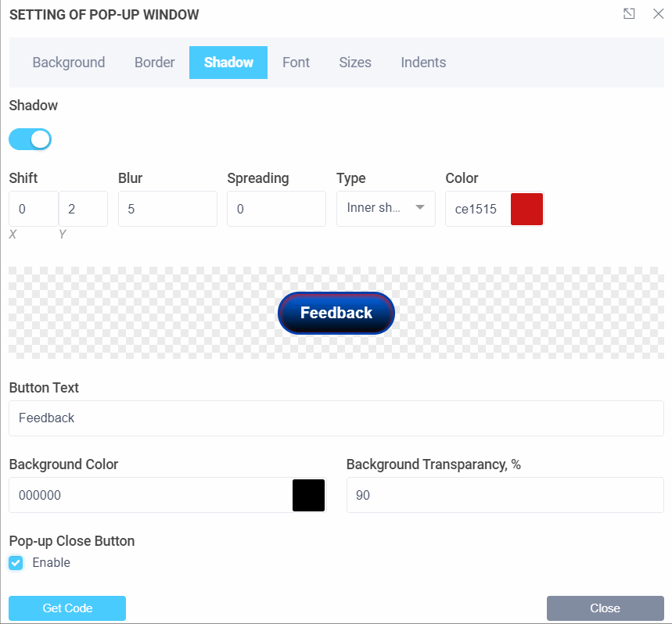Screen dimensions: 672x624
Task: Click the Shift Y input field
Action: coord(83,209)
